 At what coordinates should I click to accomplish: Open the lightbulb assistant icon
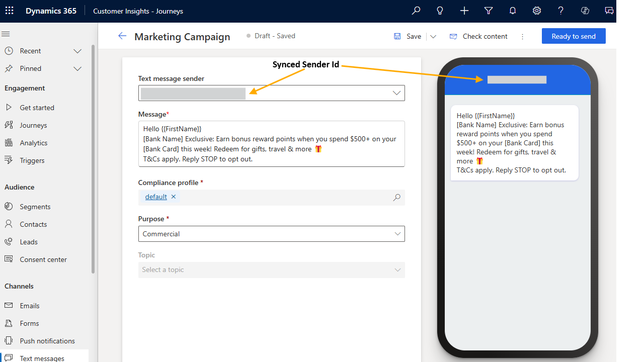click(440, 11)
